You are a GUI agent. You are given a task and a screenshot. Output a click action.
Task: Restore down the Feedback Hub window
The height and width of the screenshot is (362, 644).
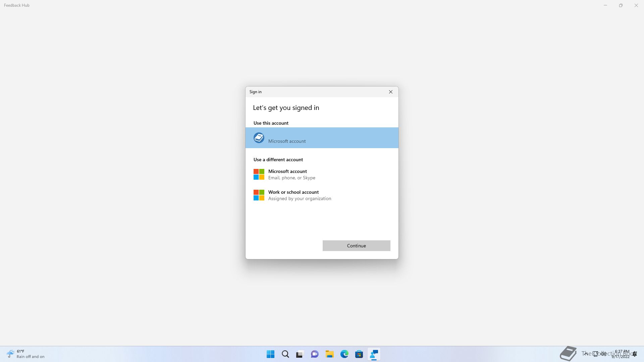pyautogui.click(x=621, y=5)
